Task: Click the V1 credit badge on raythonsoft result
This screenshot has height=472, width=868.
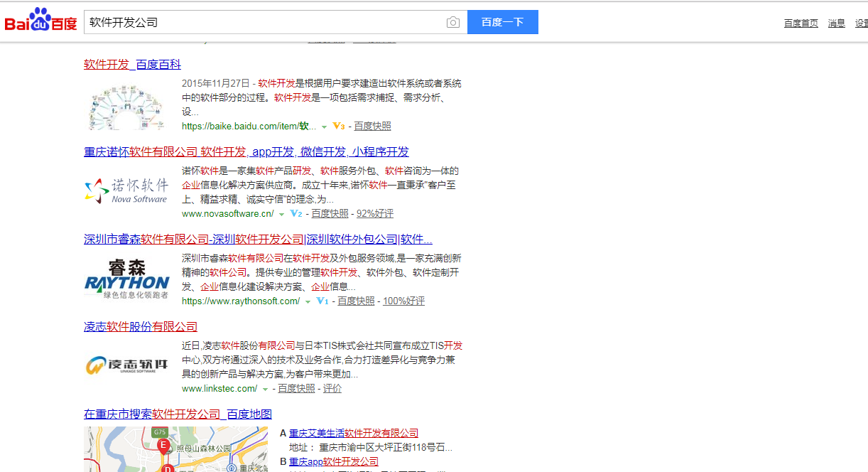Action: pyautogui.click(x=322, y=301)
